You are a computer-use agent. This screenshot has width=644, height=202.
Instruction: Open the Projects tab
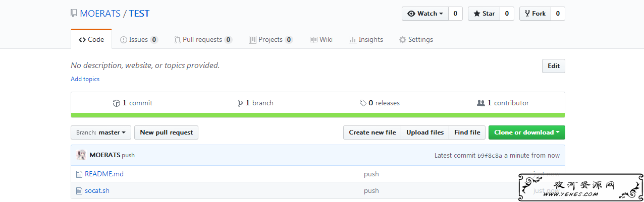[x=271, y=39]
